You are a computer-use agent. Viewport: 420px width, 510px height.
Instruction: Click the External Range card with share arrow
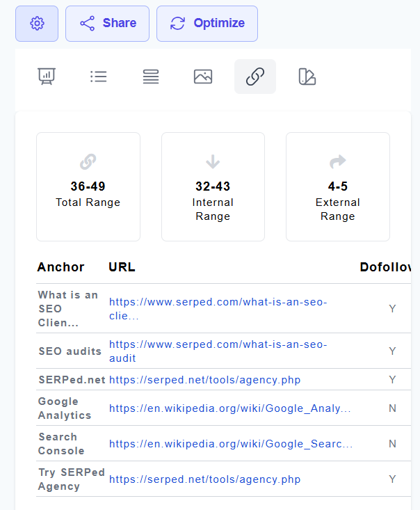tap(338, 186)
